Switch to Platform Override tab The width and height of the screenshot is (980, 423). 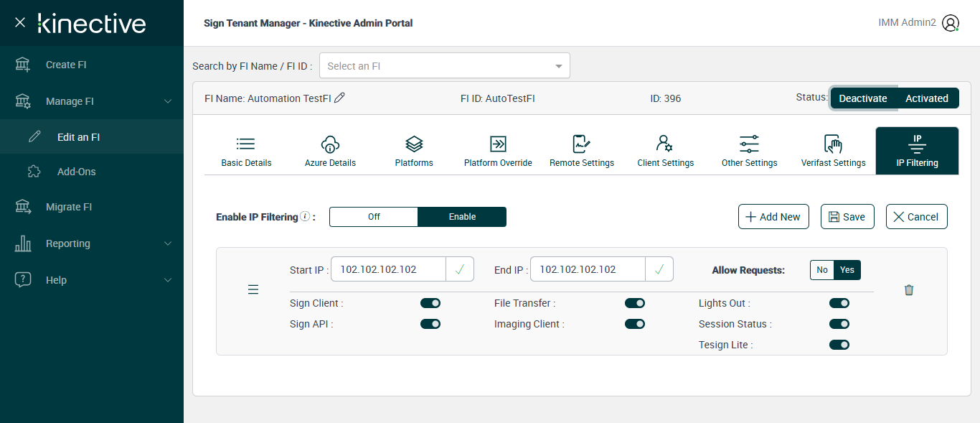point(498,151)
